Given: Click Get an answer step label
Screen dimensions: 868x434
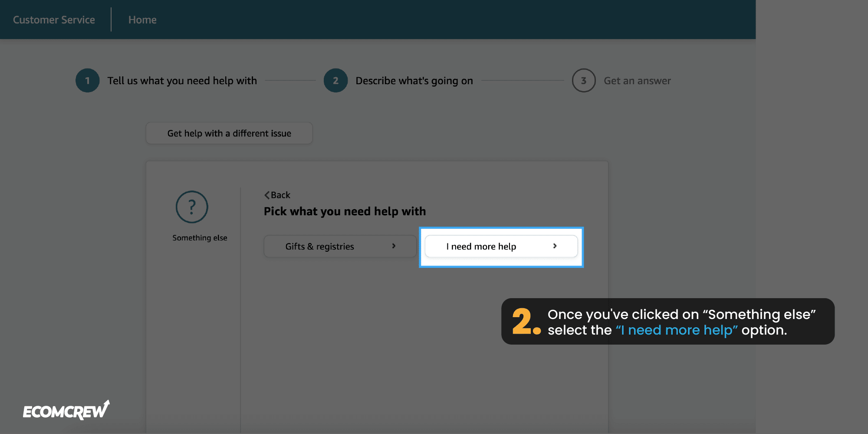Looking at the screenshot, I should point(637,81).
